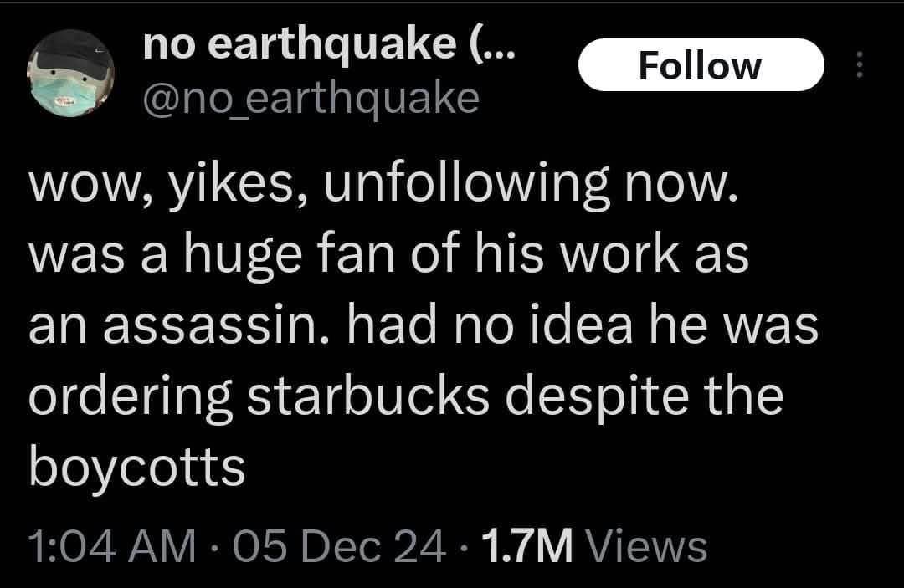Image resolution: width=904 pixels, height=588 pixels.
Task: Click the word "boycotts" in the tweet
Action: pos(137,467)
